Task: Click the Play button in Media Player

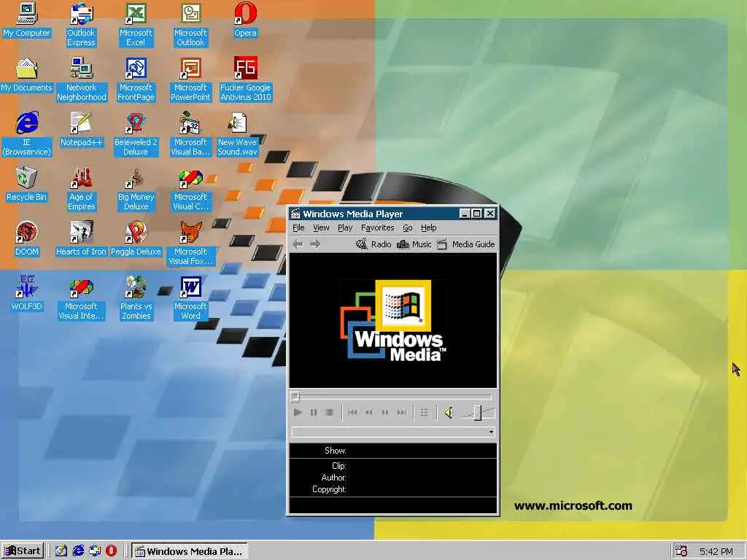Action: point(298,413)
